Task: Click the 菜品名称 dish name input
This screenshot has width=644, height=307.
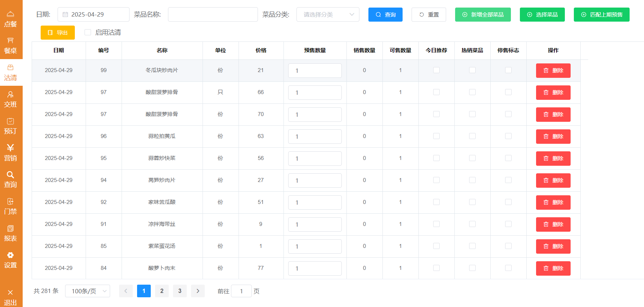Action: (213, 14)
